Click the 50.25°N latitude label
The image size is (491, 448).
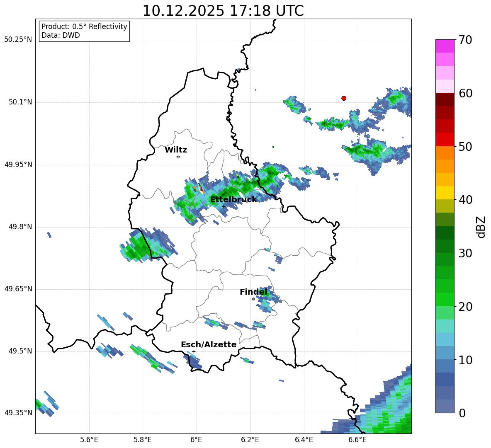coord(18,40)
